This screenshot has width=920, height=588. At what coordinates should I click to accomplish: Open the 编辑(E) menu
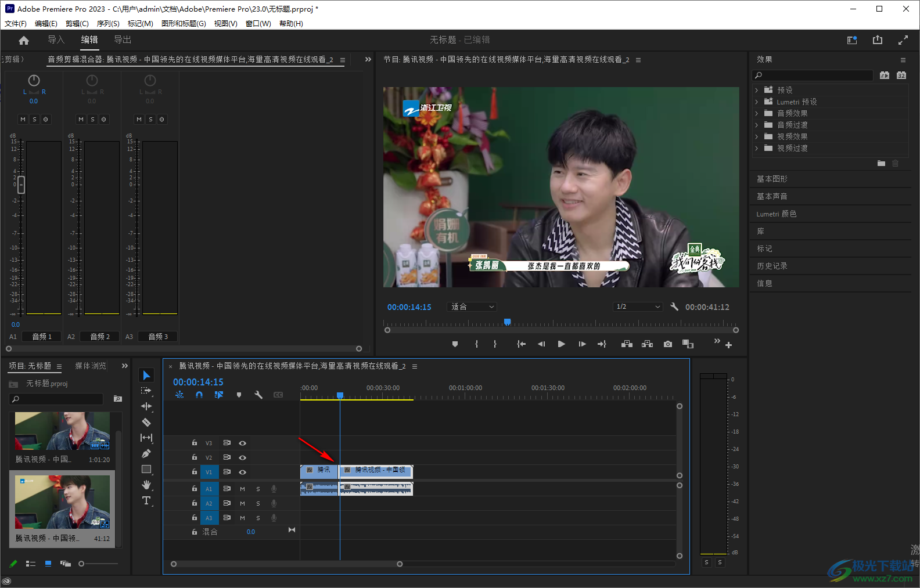(46, 24)
